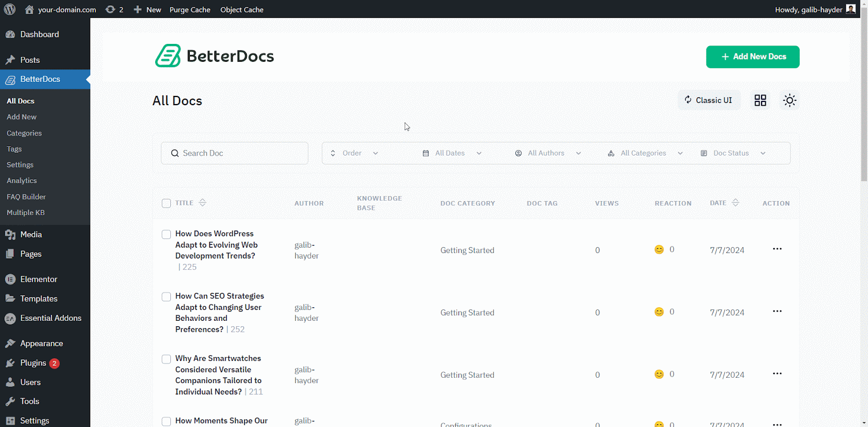Click Essential Addons icon in sidebar
868x427 pixels.
(x=10, y=319)
